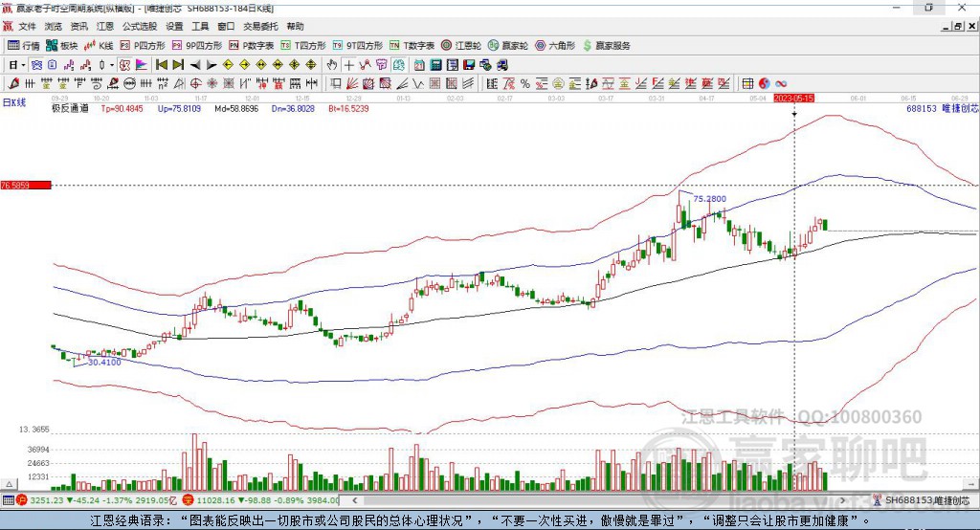Expand the candlestick style dropdown arrow
This screenshot has height=530, width=980.
coord(112,65)
